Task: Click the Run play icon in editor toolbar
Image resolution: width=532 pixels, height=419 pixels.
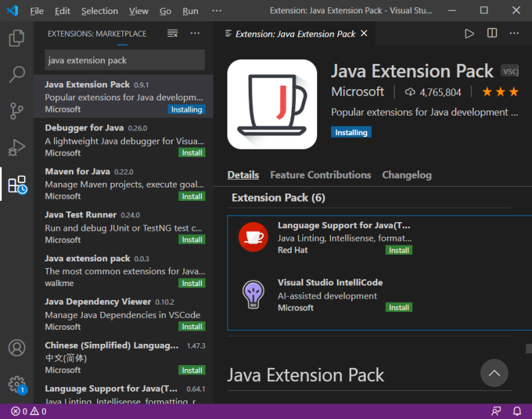Action: click(469, 34)
